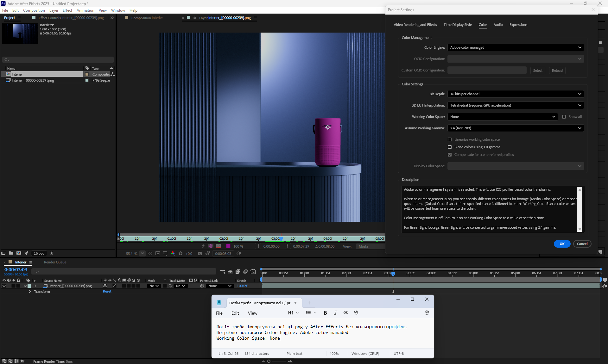
Task: Click OK in Project Settings
Action: [x=562, y=244]
